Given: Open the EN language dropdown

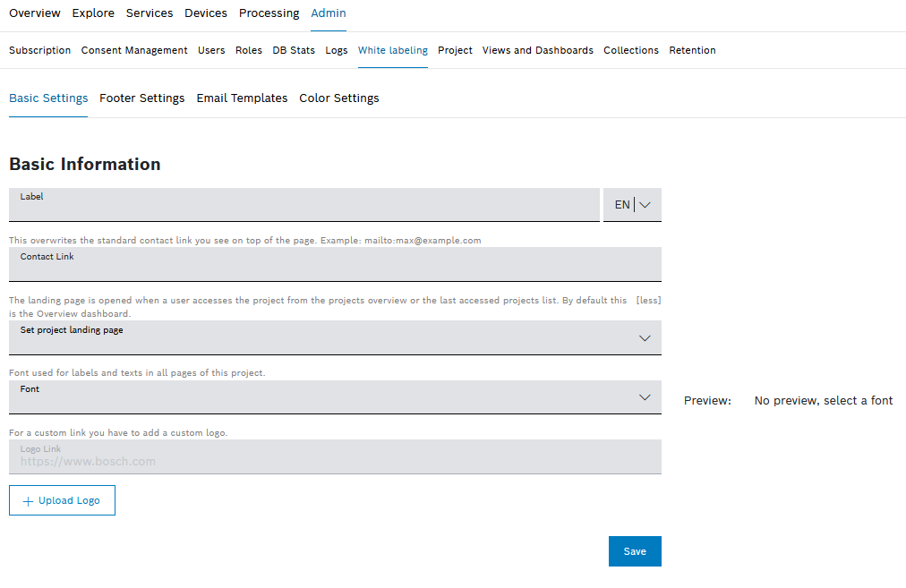Looking at the screenshot, I should [632, 205].
